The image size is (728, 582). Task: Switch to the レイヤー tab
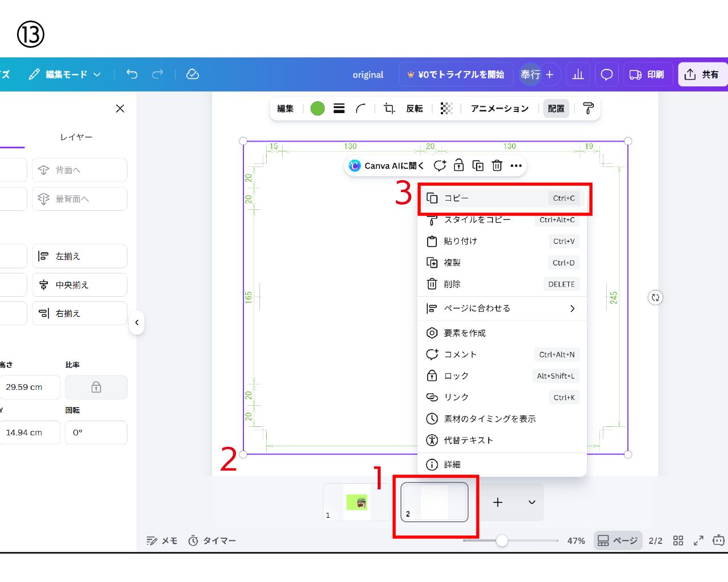click(x=76, y=137)
